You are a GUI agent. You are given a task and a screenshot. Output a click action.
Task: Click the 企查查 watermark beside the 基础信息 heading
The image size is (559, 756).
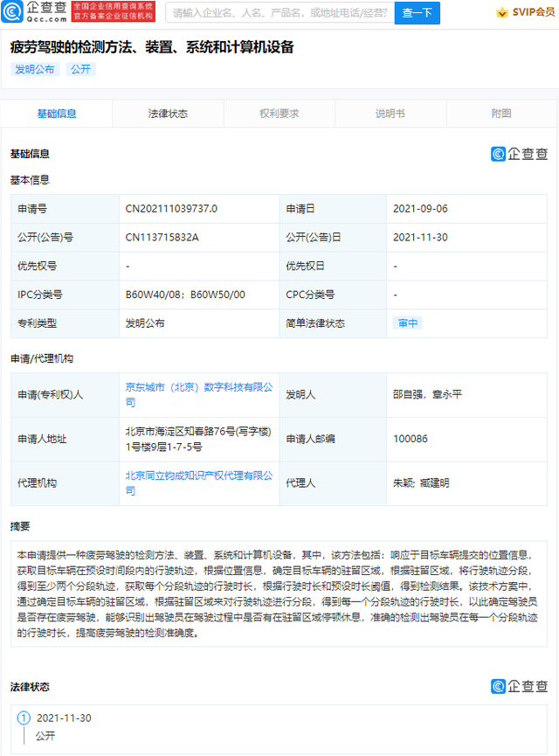[520, 154]
